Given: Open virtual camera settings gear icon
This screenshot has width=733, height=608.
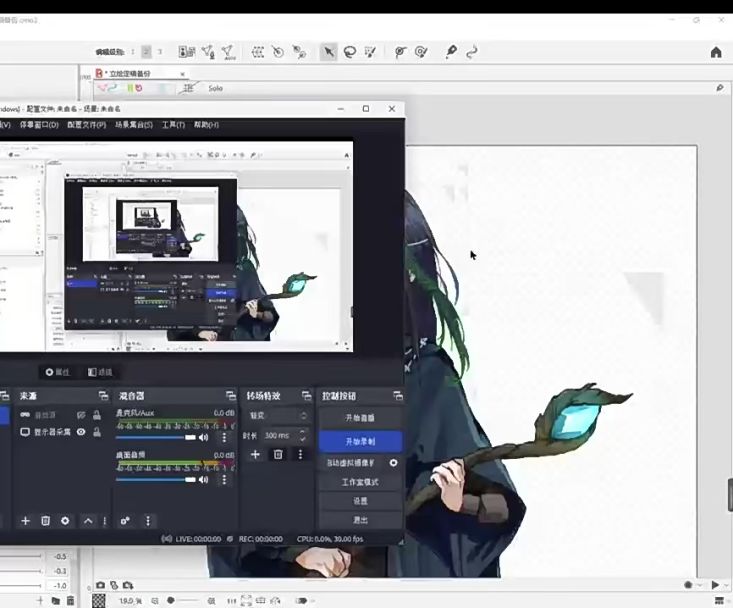Looking at the screenshot, I should (x=394, y=463).
